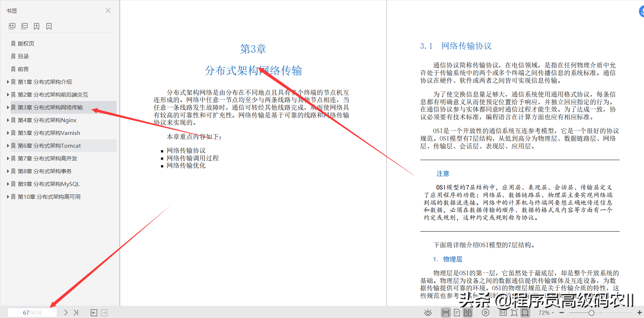This screenshot has width=644, height=318.
Task: Jump to 第1章 分布式架构介绍
Action: click(45, 82)
